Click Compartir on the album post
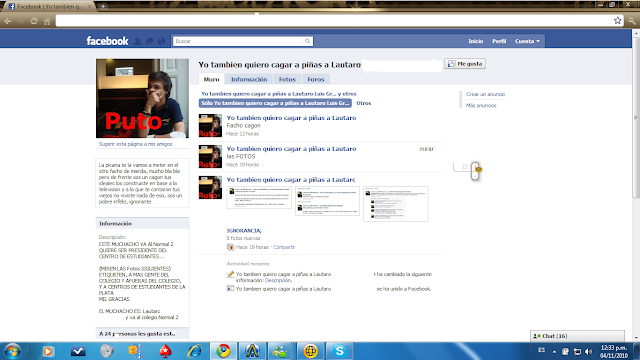The height and width of the screenshot is (360, 640). [x=284, y=247]
